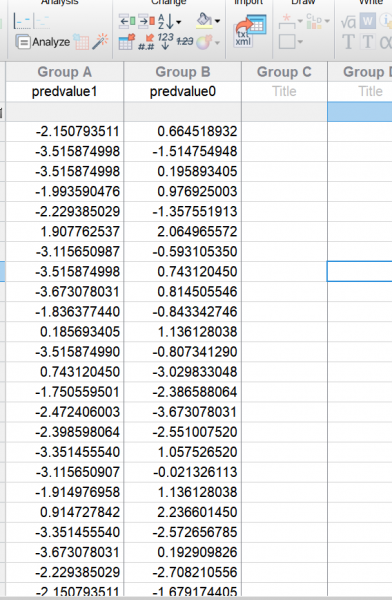Select cell 0.814505546
392x600 pixels.
point(183,292)
